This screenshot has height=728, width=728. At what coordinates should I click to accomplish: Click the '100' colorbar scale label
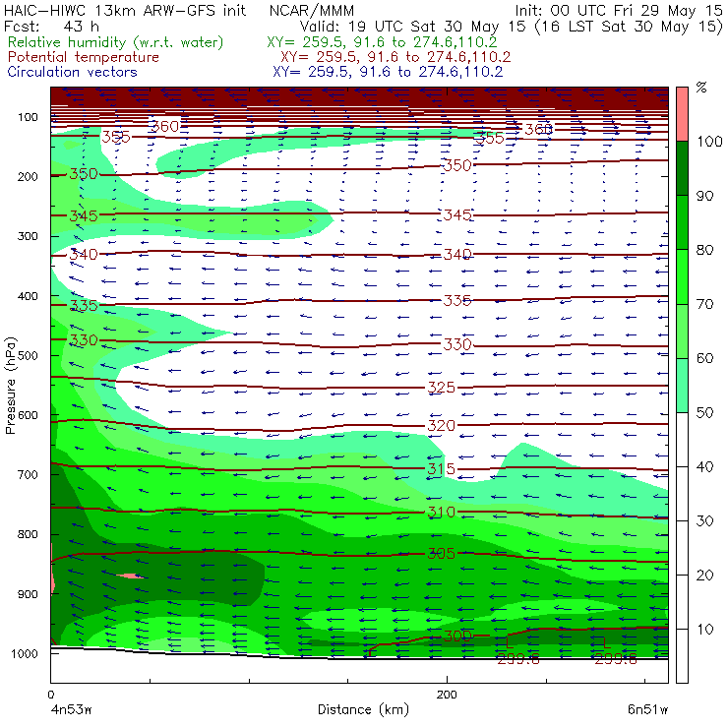pos(709,141)
